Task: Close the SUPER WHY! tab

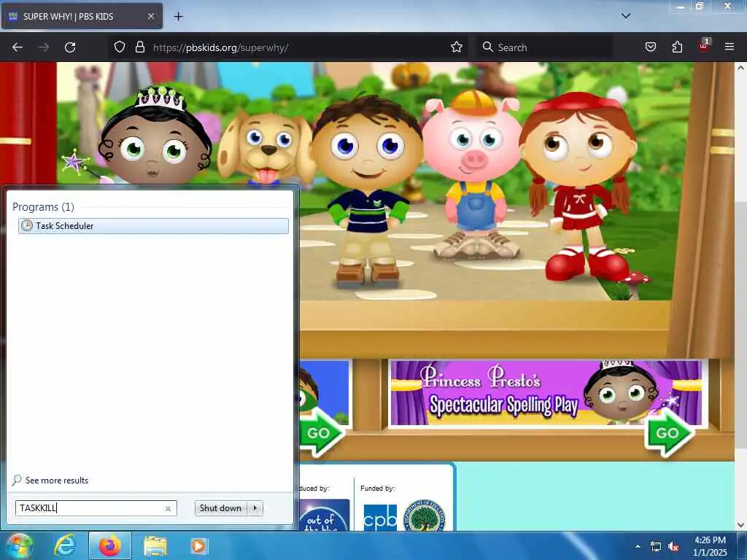Action: point(150,17)
